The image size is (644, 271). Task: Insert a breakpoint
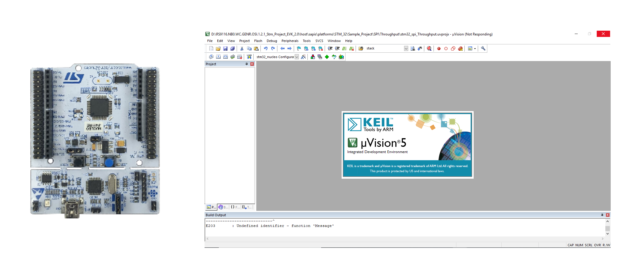tap(439, 48)
